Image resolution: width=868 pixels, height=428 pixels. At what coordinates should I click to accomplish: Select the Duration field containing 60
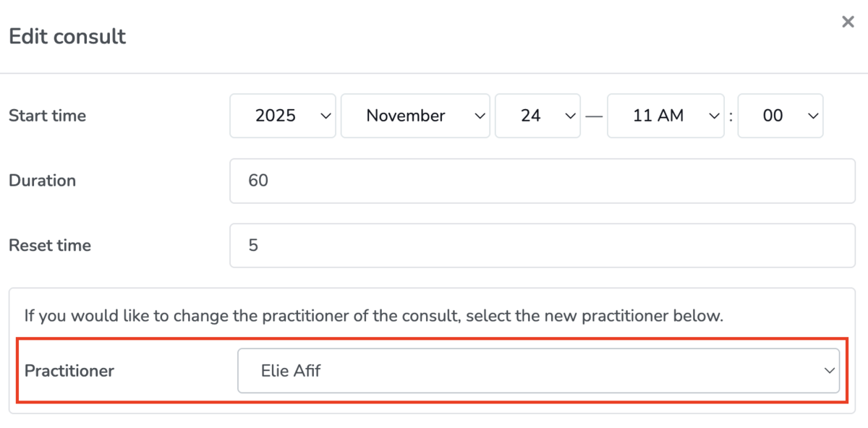click(542, 181)
